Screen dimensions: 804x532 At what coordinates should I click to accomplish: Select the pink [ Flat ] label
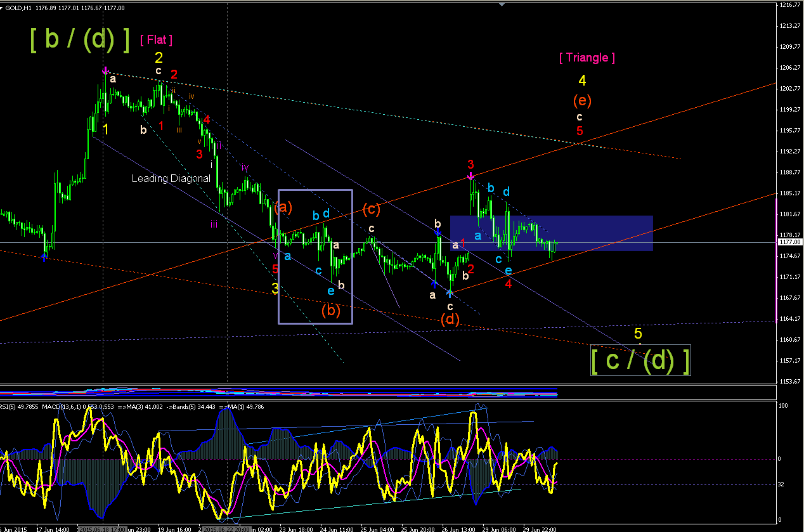coord(156,40)
